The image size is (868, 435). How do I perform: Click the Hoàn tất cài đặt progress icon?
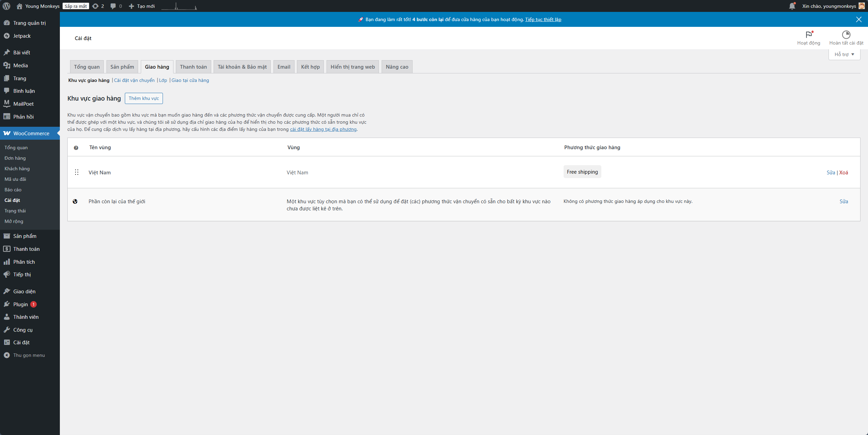[x=846, y=35]
